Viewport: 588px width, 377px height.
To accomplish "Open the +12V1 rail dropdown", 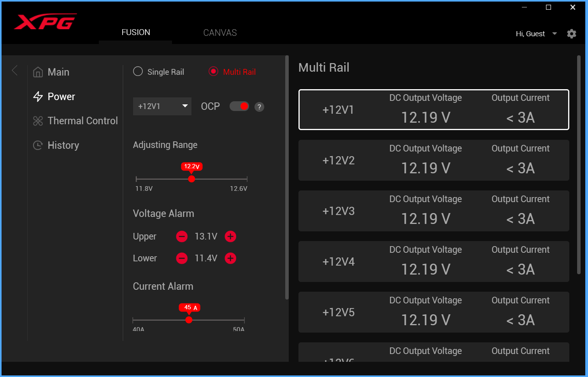I will click(x=162, y=106).
